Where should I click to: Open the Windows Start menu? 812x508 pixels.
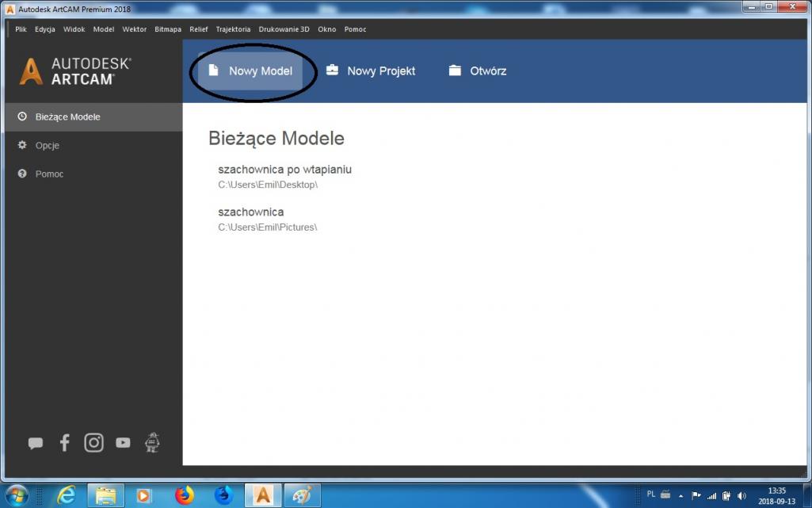coord(17,495)
